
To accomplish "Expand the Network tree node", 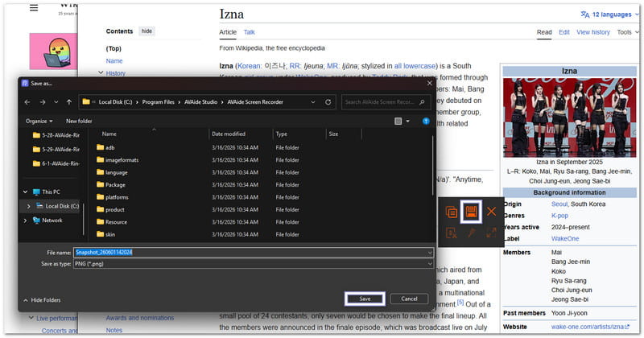I will click(x=26, y=221).
